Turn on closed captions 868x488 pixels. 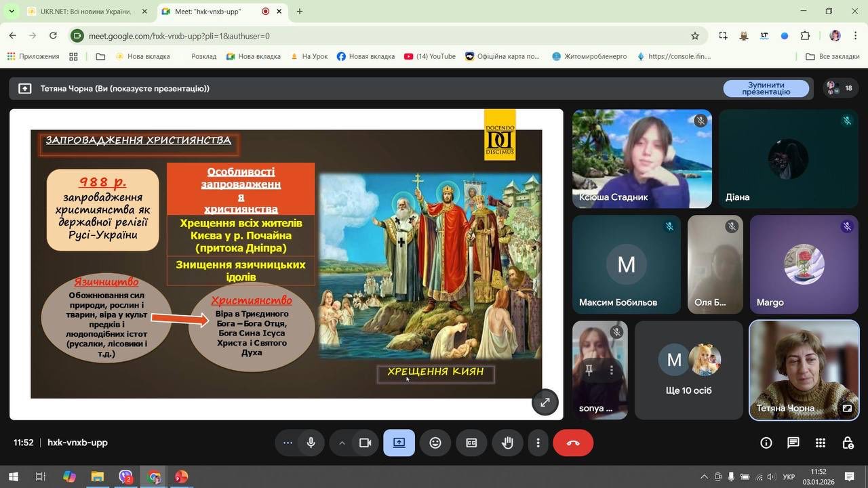[x=471, y=443]
